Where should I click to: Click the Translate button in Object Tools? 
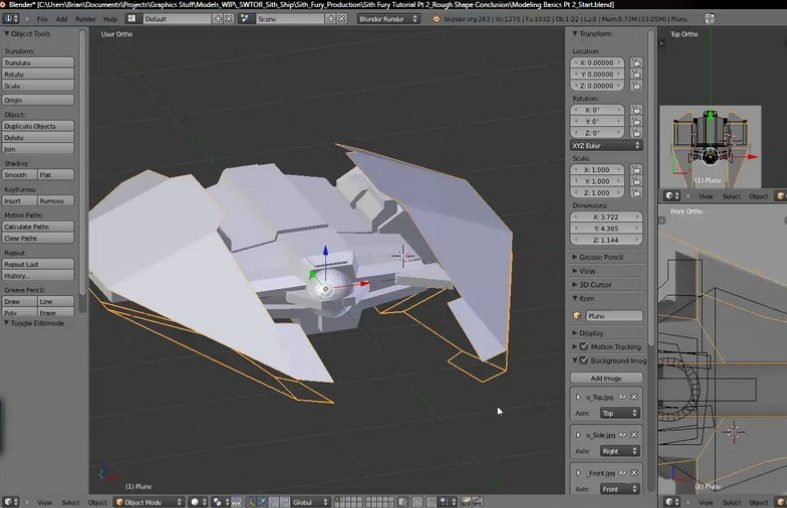point(38,63)
